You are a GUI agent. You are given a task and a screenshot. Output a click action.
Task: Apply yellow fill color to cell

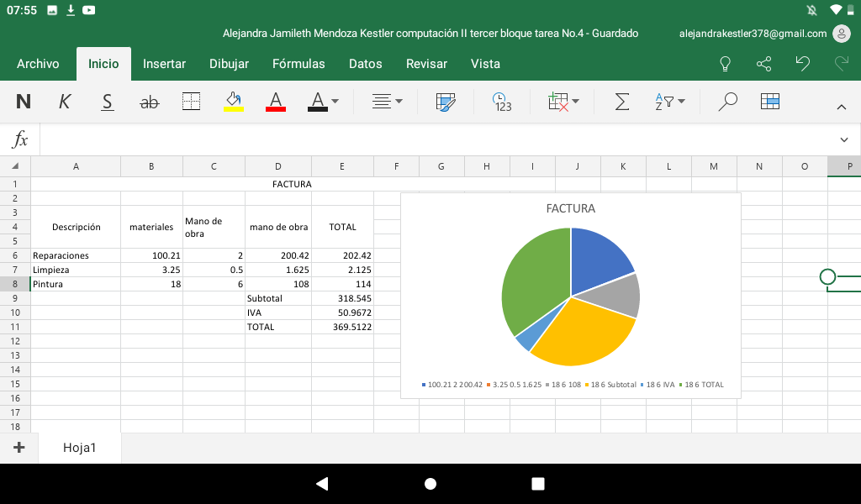pos(234,102)
